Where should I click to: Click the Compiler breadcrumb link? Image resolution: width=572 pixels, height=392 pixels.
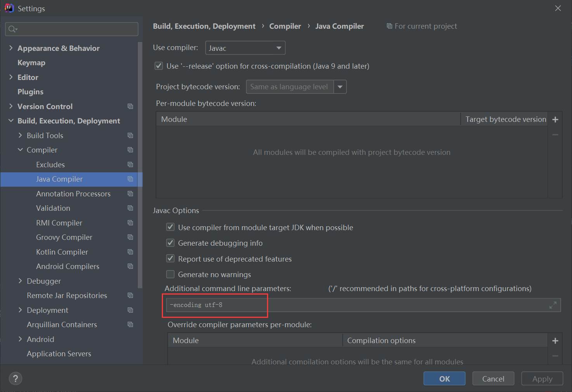click(285, 26)
